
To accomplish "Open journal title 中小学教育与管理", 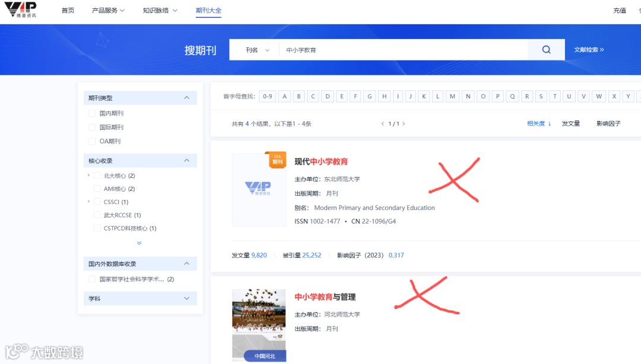I will [325, 297].
